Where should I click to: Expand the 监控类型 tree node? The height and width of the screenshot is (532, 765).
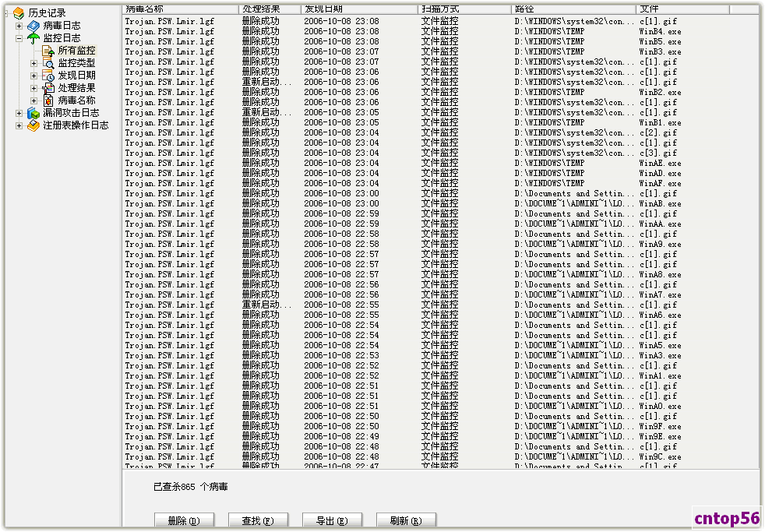point(33,63)
